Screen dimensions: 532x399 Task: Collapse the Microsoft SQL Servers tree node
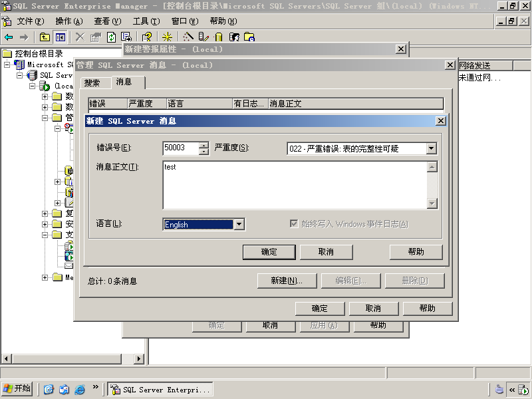pos(7,65)
